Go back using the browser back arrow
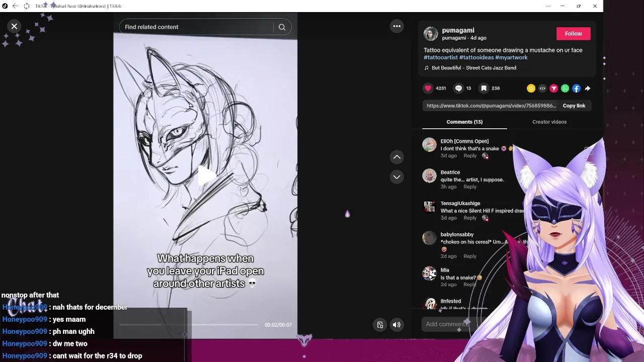 pos(15,6)
